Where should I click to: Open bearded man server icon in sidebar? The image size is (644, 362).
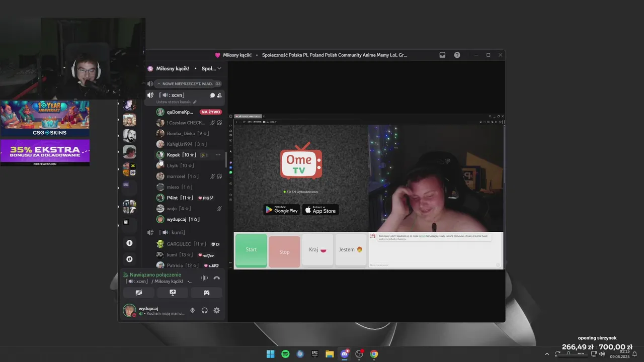pyautogui.click(x=129, y=136)
